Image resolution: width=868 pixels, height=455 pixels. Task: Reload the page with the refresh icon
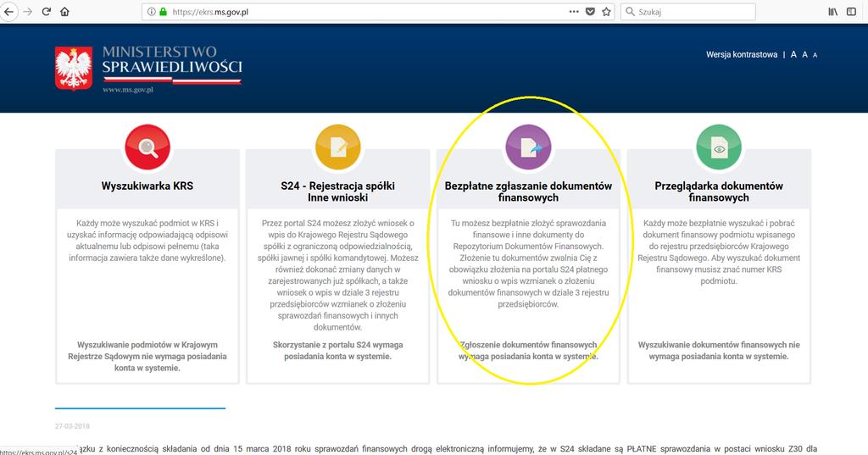coord(47,12)
